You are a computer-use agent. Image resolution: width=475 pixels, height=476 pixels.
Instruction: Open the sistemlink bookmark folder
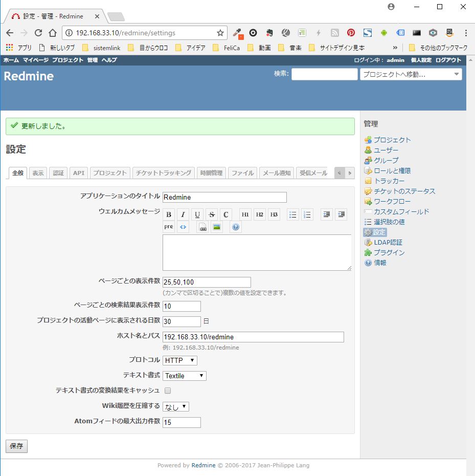pos(102,48)
